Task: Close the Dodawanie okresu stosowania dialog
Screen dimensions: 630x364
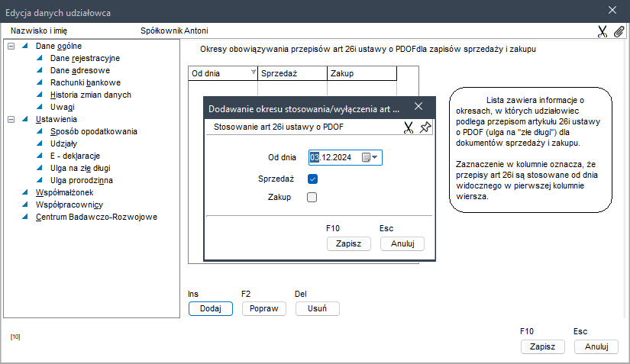Action: click(418, 107)
